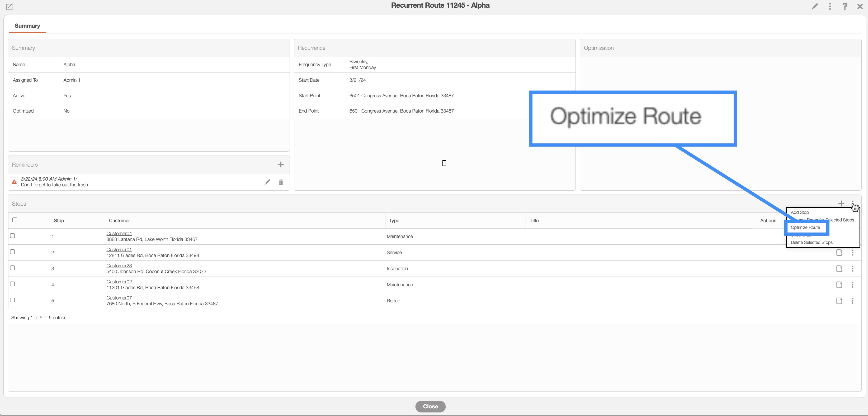Toggle the select-all stops checkbox
Image resolution: width=868 pixels, height=416 pixels.
(x=15, y=220)
